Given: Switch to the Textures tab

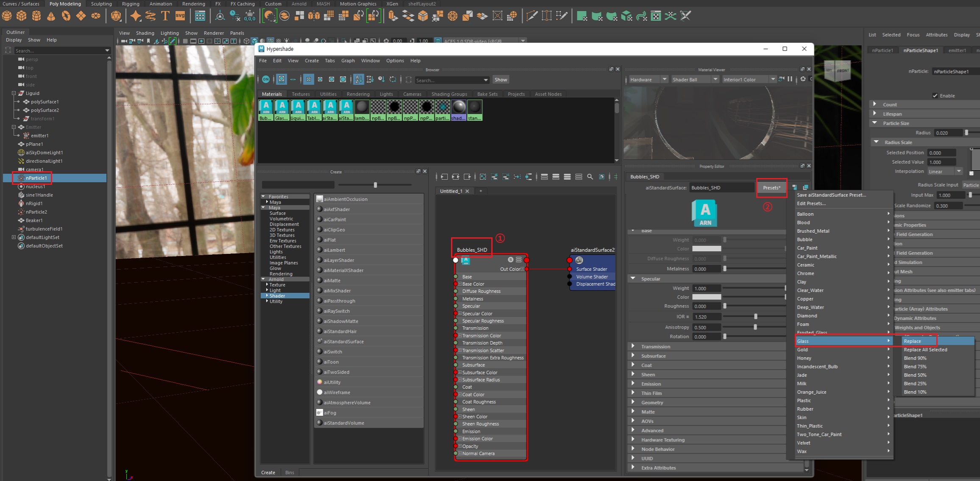Looking at the screenshot, I should point(301,94).
